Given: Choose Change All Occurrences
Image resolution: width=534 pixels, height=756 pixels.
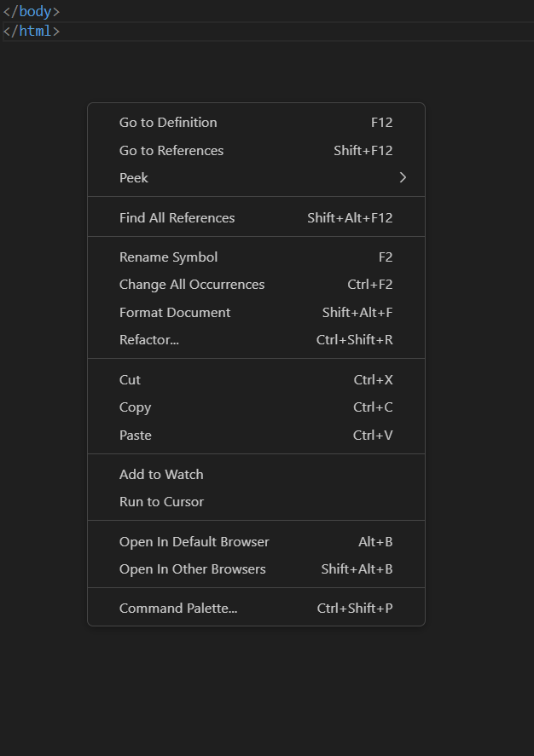Looking at the screenshot, I should point(256,285).
